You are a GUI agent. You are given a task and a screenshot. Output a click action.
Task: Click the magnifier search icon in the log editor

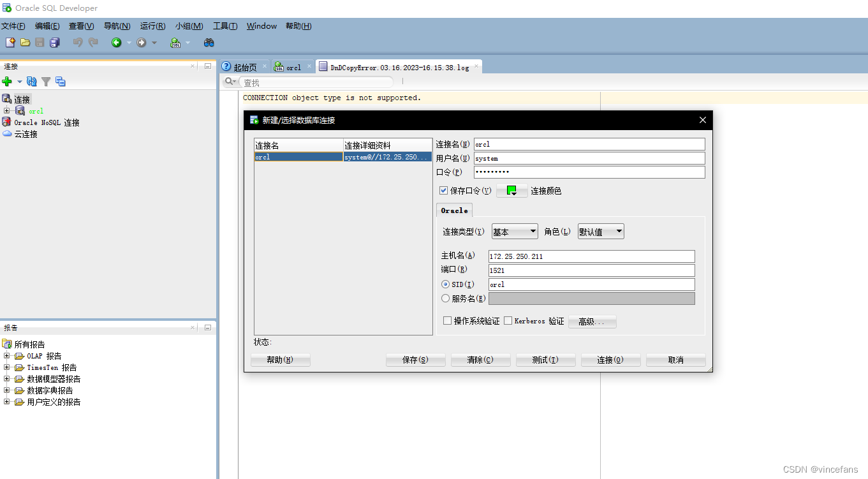229,82
